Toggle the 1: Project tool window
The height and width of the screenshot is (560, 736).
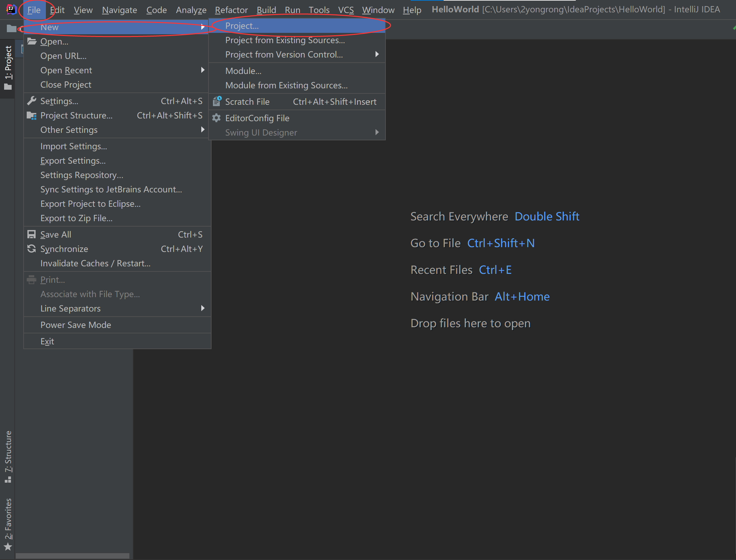click(x=8, y=67)
